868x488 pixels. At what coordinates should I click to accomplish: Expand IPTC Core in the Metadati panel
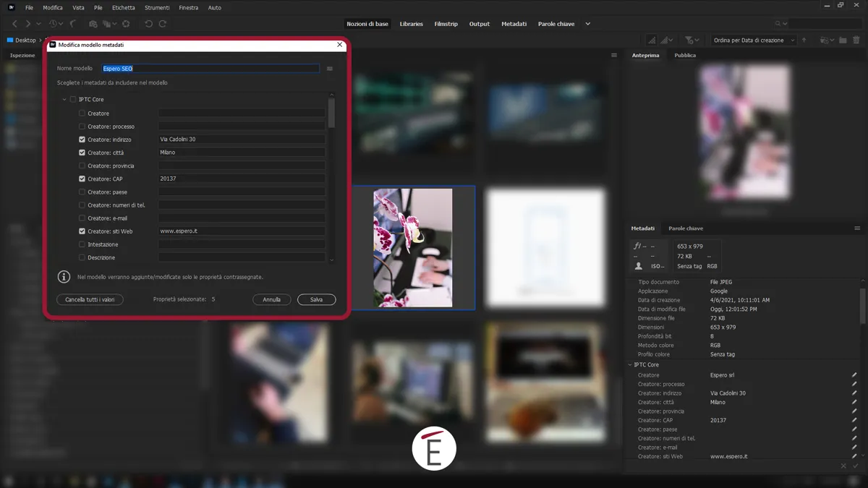(x=629, y=364)
